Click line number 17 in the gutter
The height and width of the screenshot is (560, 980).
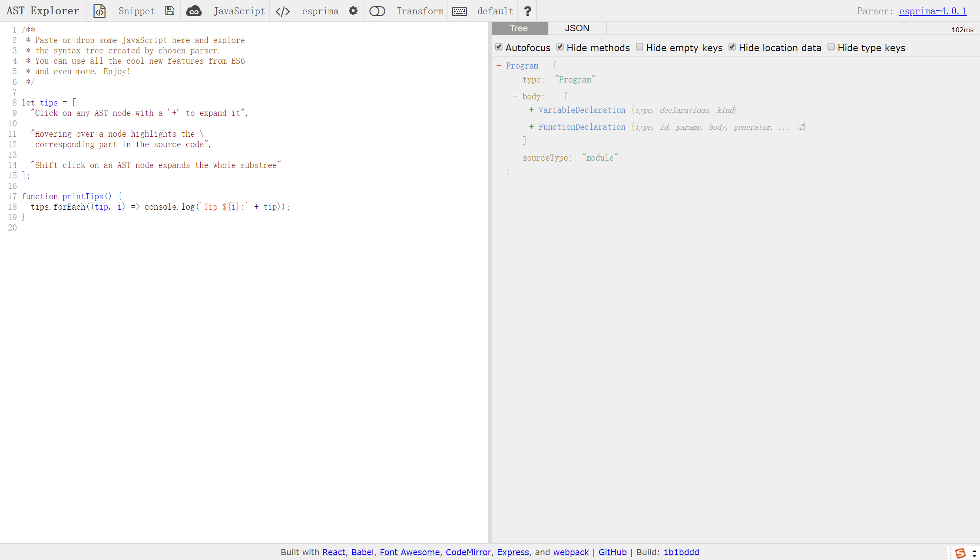13,197
